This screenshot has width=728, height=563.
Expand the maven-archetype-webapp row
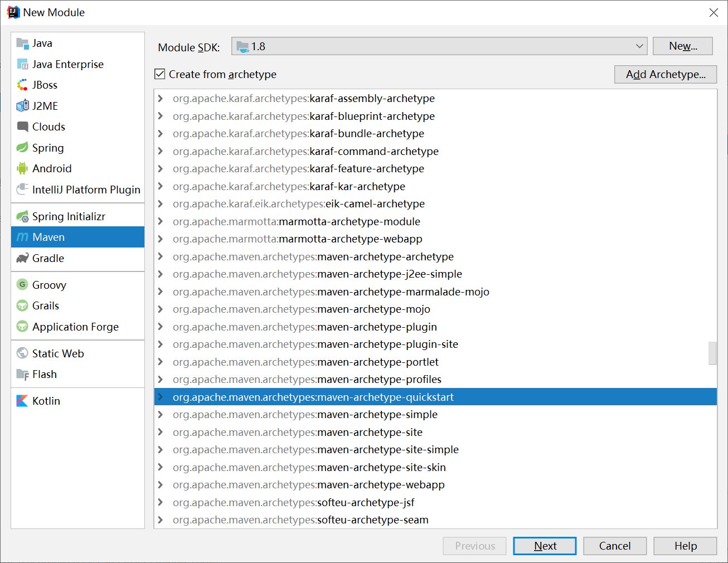(x=161, y=484)
